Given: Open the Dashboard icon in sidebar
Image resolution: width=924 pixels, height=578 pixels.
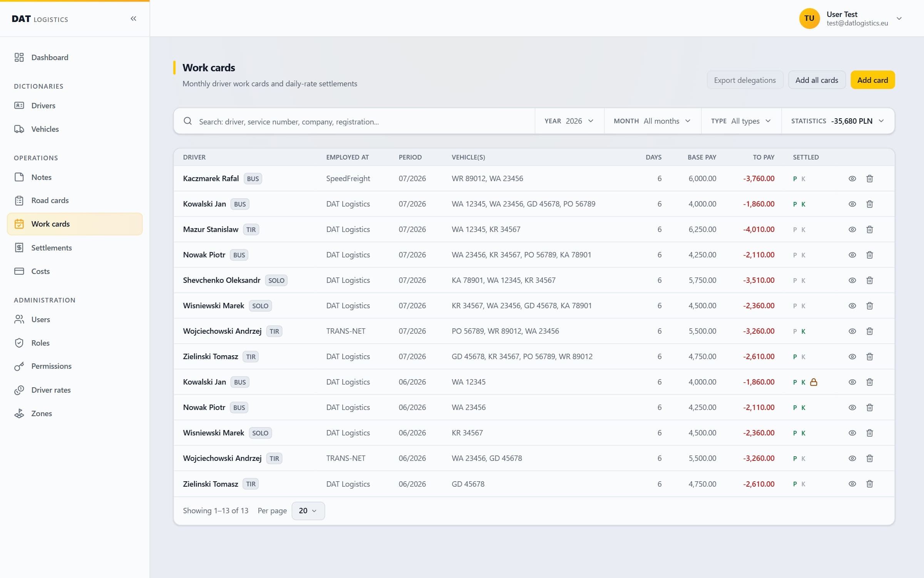Looking at the screenshot, I should coord(19,57).
